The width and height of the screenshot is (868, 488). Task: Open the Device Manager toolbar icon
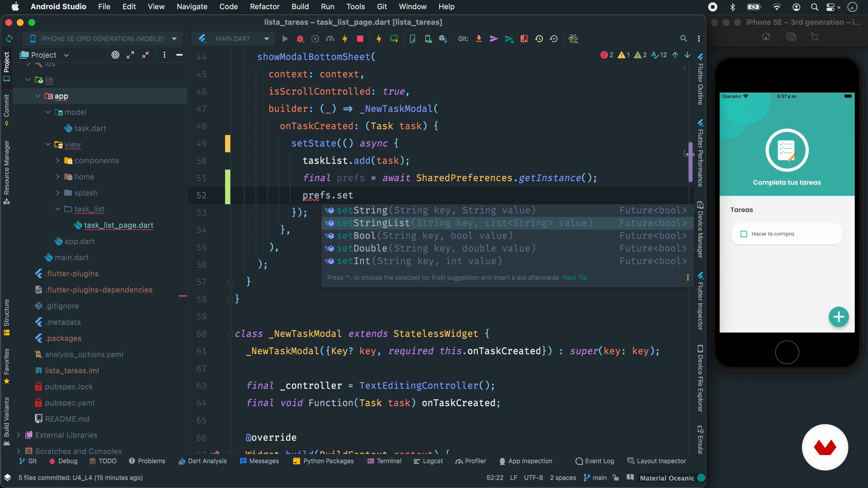(x=428, y=39)
